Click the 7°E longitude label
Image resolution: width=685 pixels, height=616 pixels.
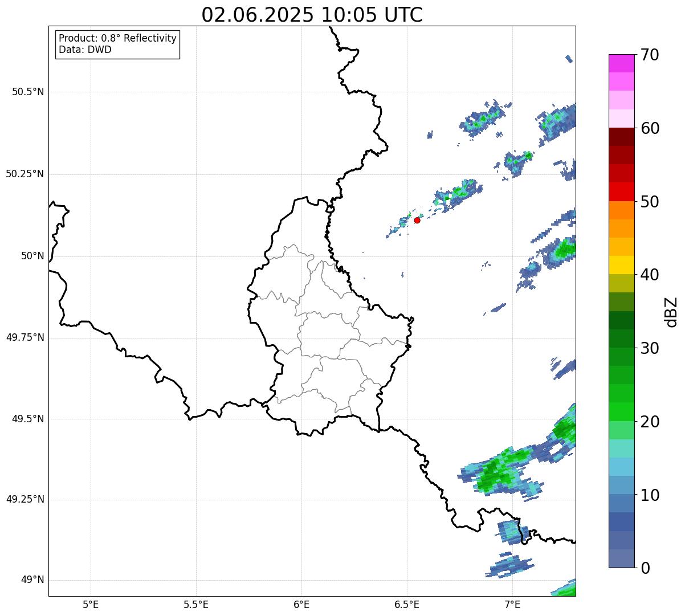coord(512,604)
